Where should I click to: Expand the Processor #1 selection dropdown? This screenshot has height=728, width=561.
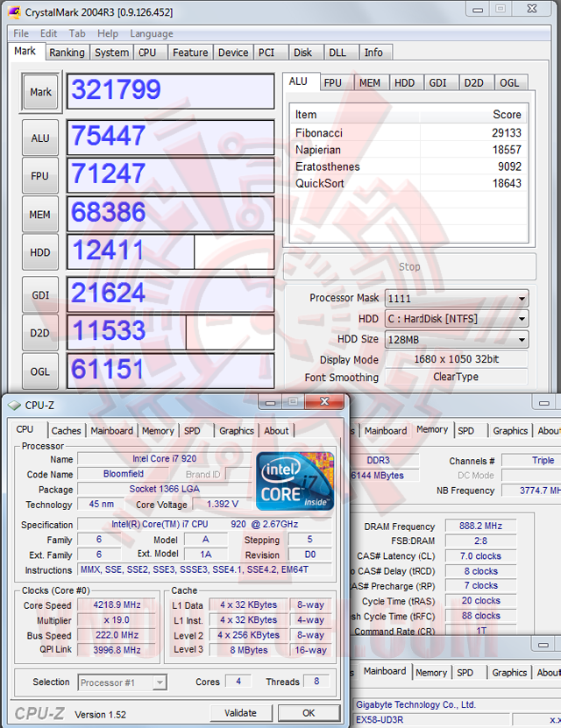(122, 682)
